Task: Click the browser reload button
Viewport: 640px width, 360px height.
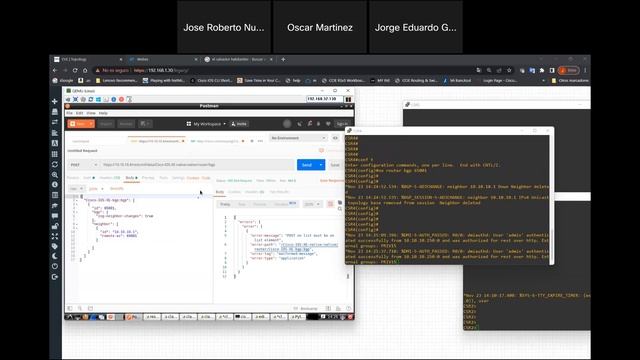Action: coord(75,70)
